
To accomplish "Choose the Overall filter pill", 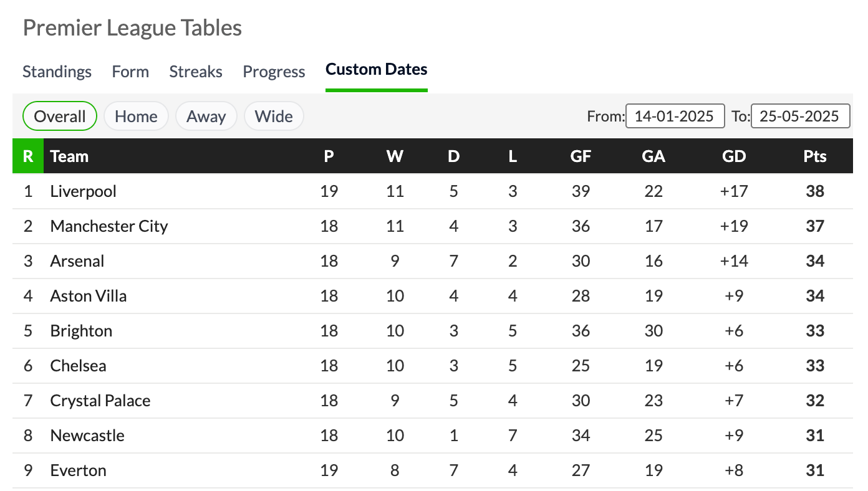I will click(x=60, y=116).
